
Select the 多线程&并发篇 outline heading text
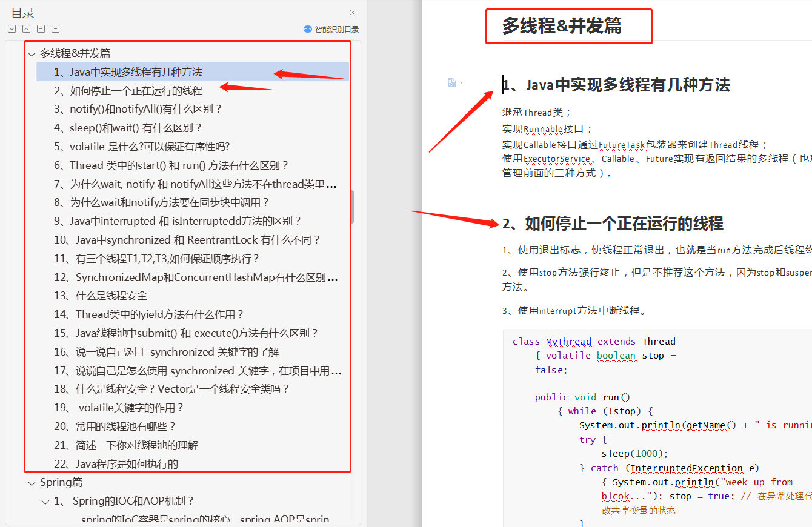tap(75, 54)
